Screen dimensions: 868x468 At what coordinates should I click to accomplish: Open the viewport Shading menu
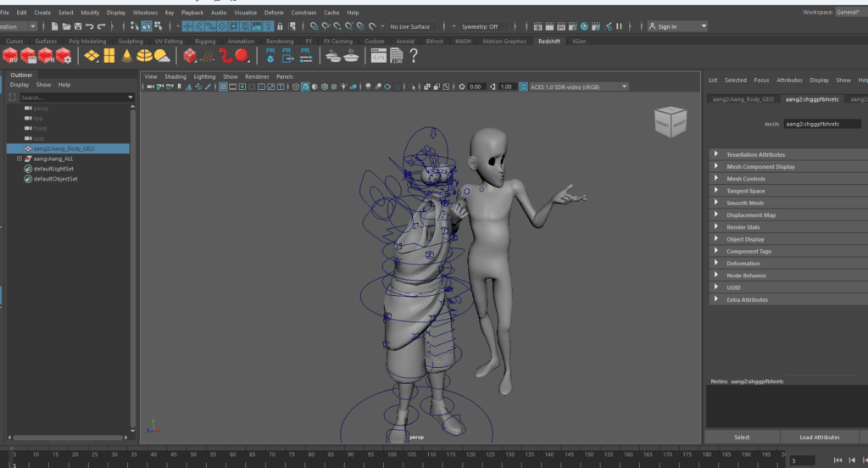pyautogui.click(x=175, y=76)
